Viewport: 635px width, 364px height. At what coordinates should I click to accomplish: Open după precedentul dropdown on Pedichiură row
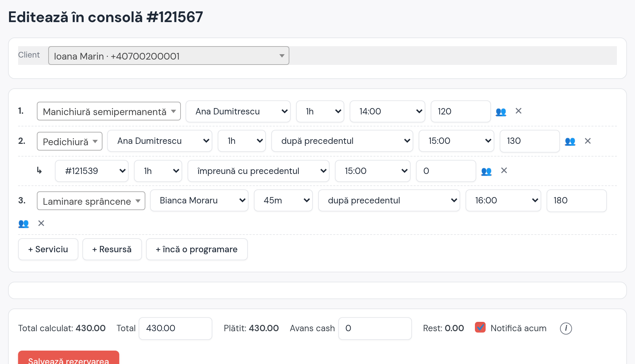342,141
